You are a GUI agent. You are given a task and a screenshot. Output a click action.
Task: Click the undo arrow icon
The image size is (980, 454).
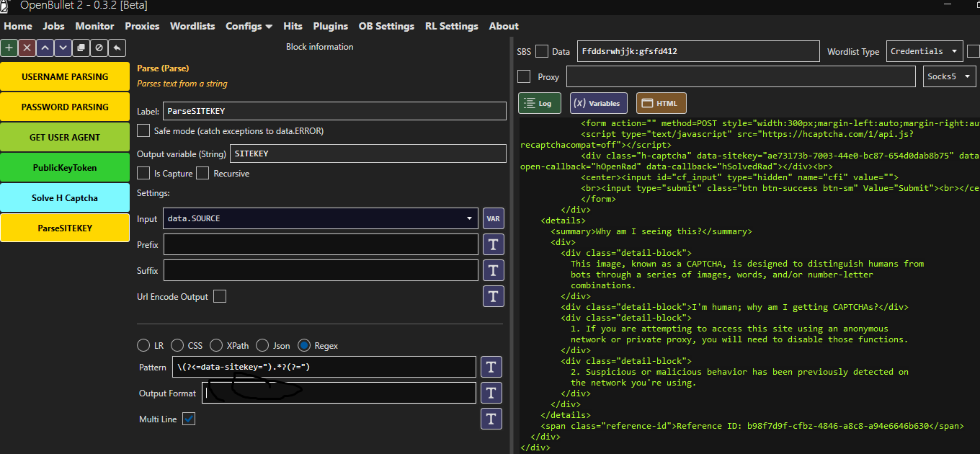pyautogui.click(x=117, y=48)
